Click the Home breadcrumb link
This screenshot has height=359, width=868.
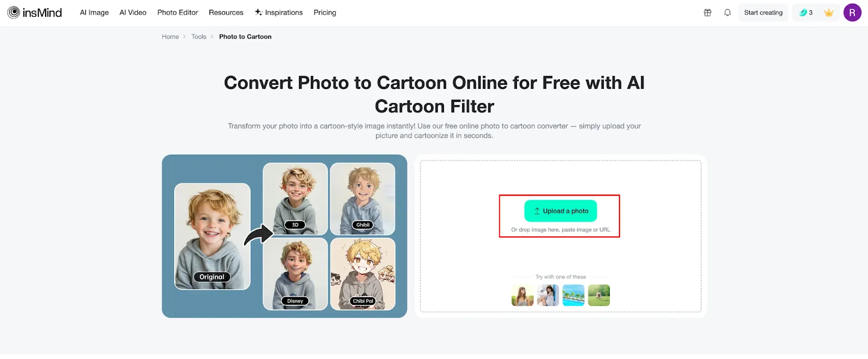(x=170, y=37)
